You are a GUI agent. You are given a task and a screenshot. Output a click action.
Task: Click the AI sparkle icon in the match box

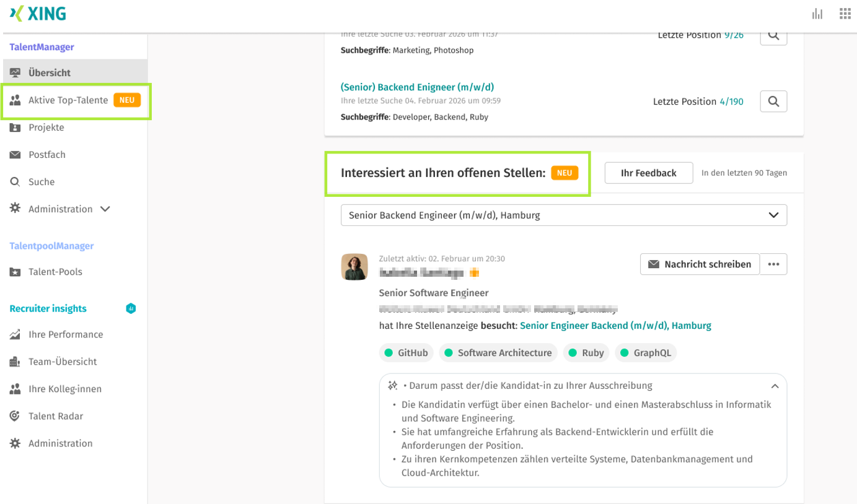[392, 385]
